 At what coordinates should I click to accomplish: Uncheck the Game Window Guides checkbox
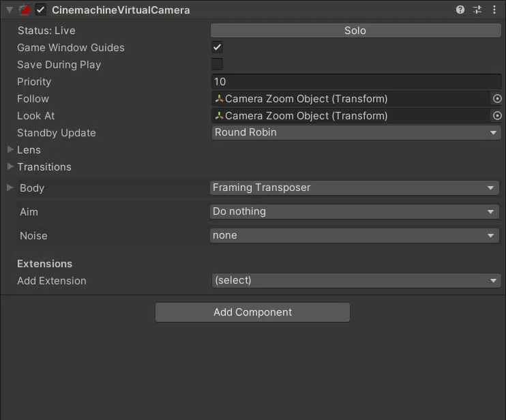tap(217, 48)
